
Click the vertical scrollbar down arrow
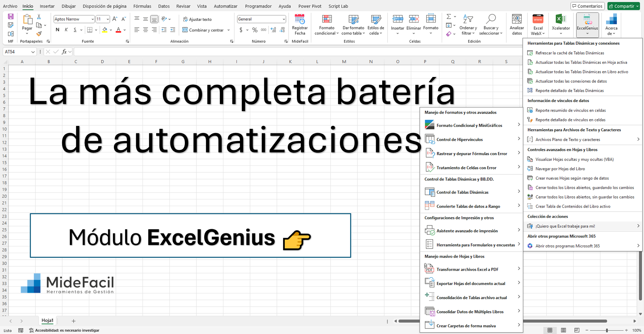(640, 314)
